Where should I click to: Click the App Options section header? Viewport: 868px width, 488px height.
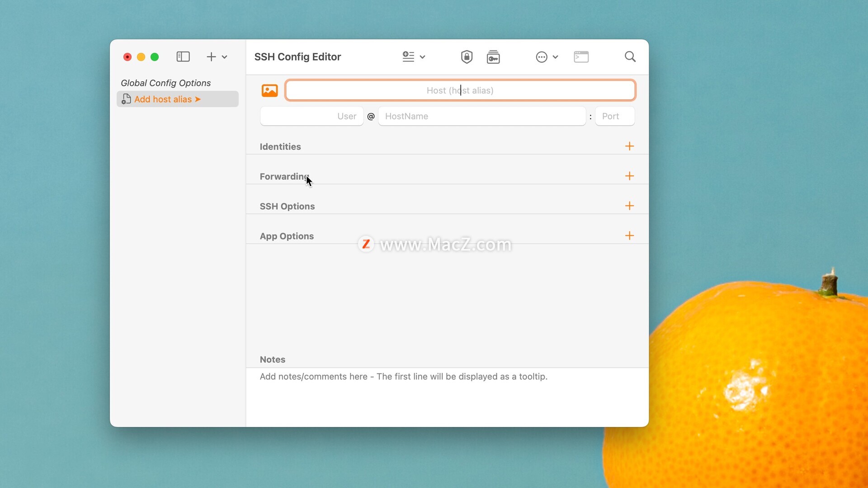pyautogui.click(x=287, y=236)
